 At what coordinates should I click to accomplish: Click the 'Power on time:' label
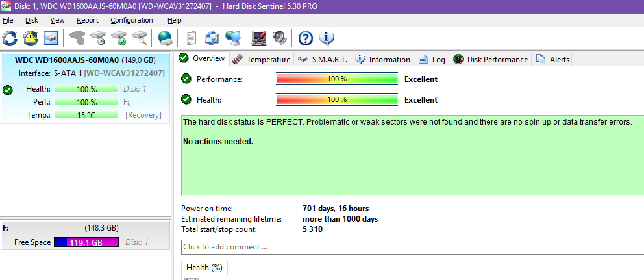pos(207,209)
